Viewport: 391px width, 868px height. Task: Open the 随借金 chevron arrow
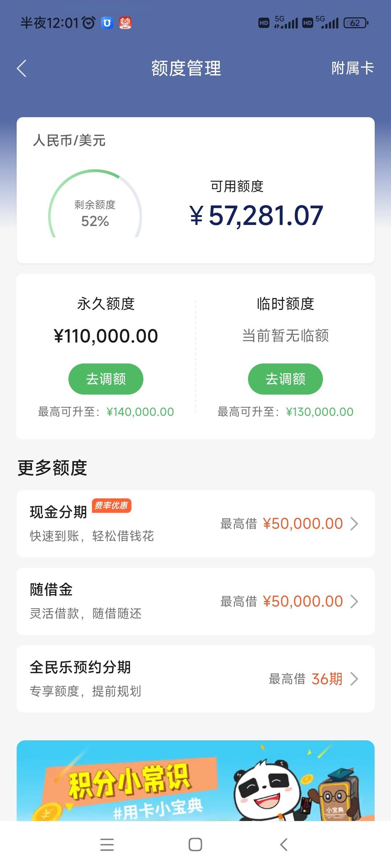(354, 601)
